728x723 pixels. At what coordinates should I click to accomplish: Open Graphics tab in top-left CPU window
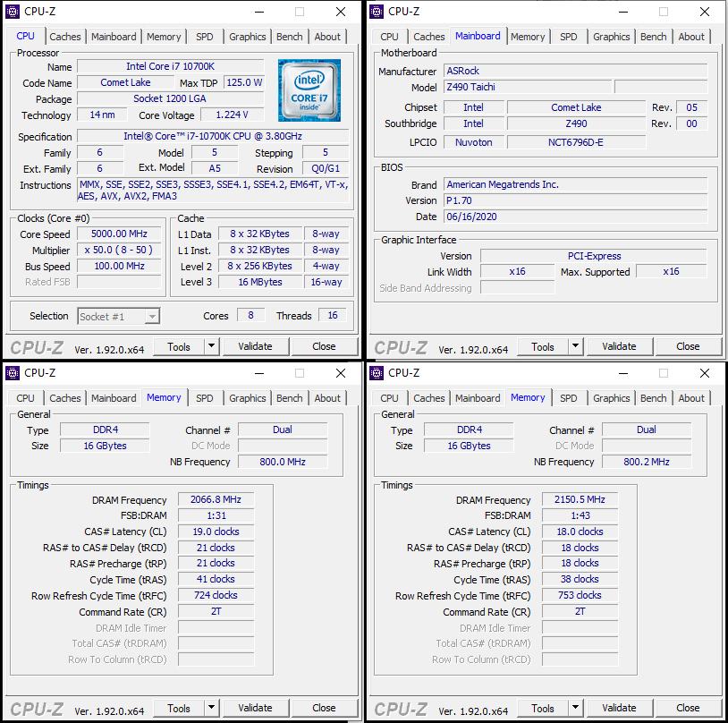(248, 37)
